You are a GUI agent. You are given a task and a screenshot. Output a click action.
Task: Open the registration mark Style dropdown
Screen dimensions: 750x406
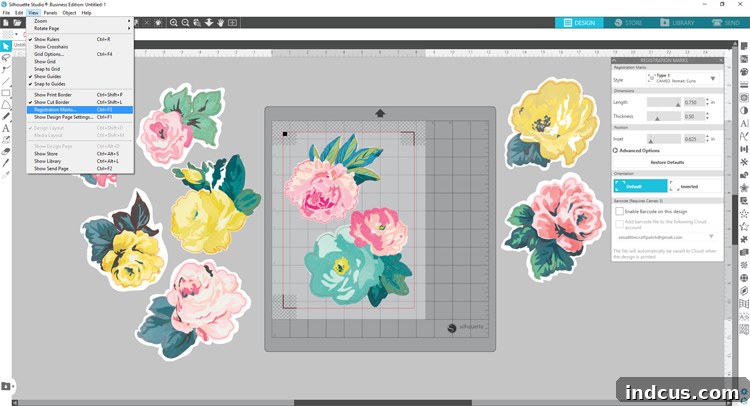[683, 78]
